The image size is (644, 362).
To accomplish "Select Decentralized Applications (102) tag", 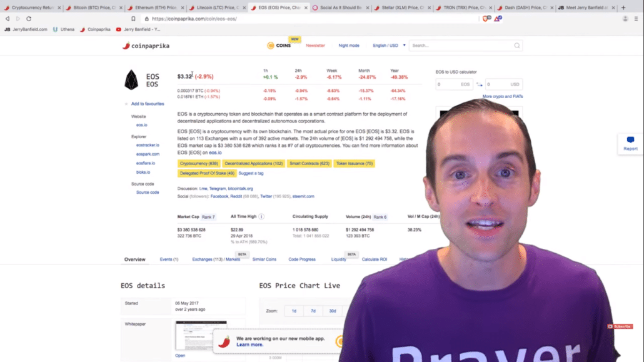I will coord(253,164).
